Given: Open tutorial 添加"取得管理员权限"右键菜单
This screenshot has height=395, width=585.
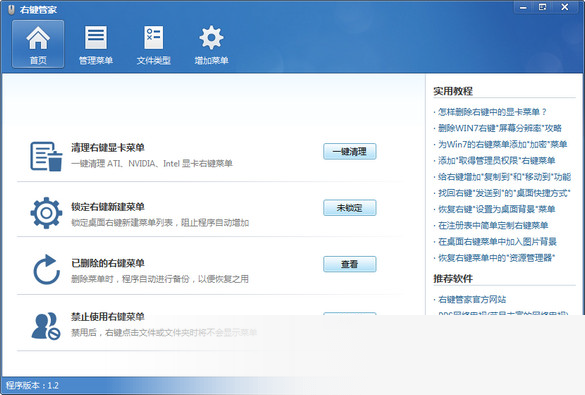Looking at the screenshot, I should [x=497, y=161].
